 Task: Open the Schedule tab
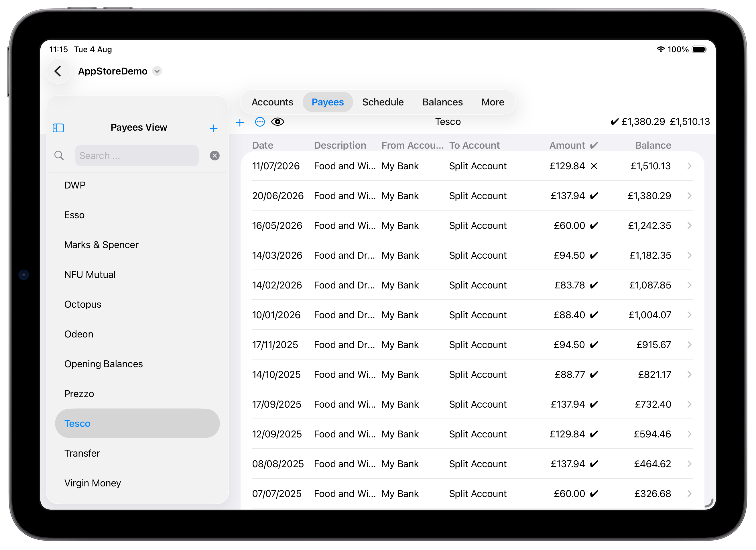(383, 102)
